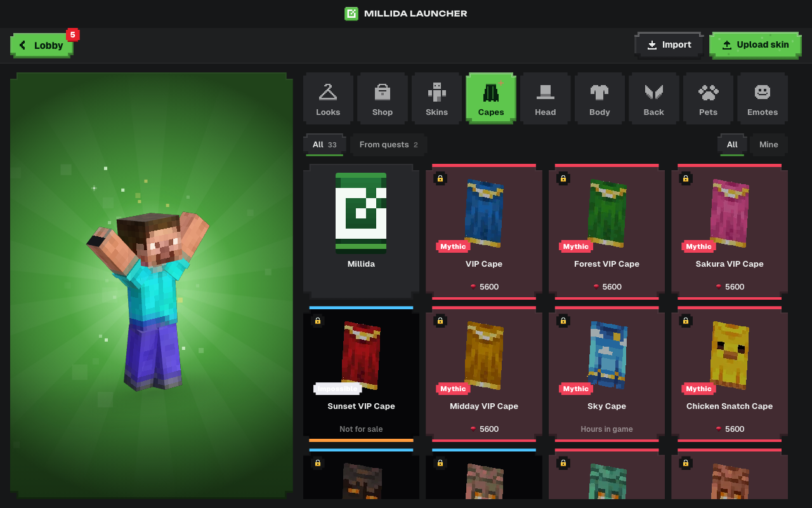Open the Emotes smiley category

(763, 98)
